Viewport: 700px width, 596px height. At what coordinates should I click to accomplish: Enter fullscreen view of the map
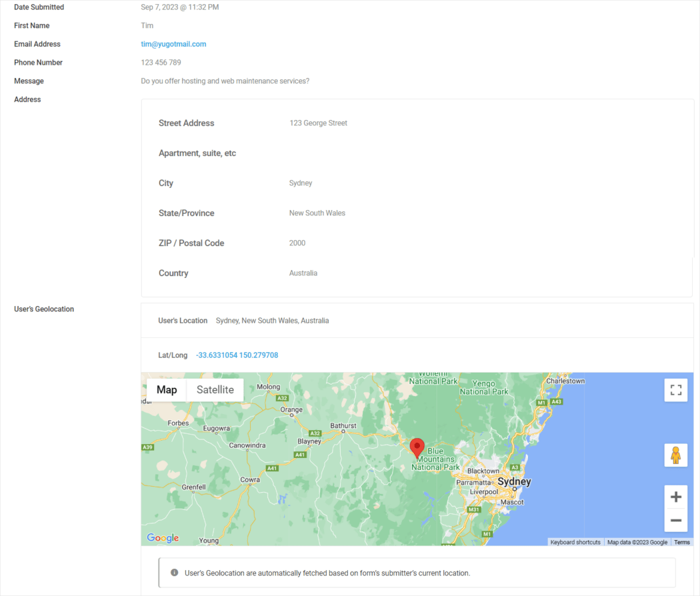[x=675, y=390]
